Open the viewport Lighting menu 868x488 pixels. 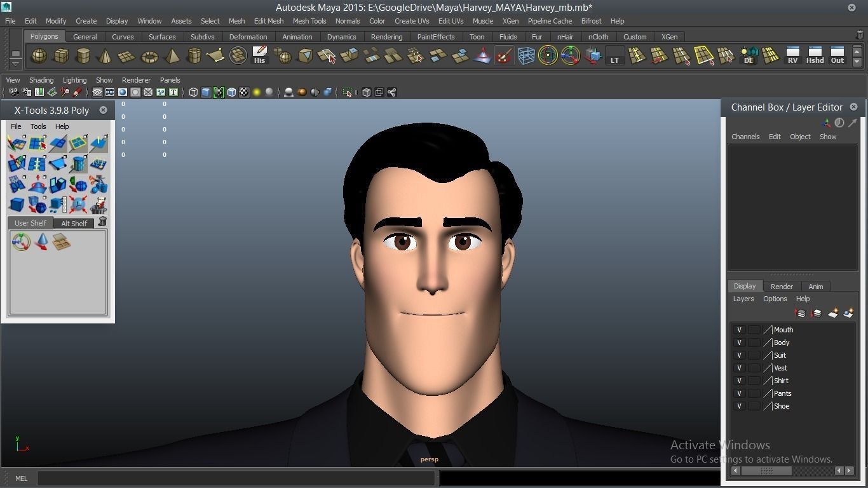coord(74,80)
